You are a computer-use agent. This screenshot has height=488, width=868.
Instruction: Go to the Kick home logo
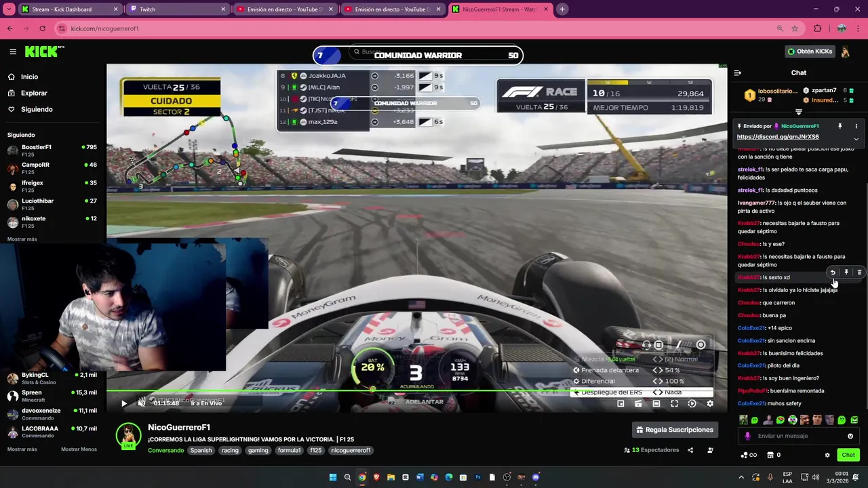click(43, 52)
